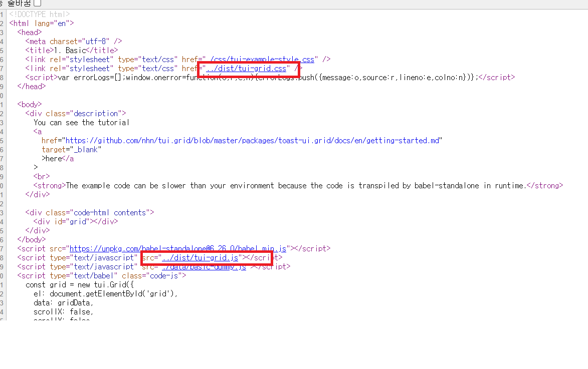Click the '</head>' closing tag

[x=32, y=86]
